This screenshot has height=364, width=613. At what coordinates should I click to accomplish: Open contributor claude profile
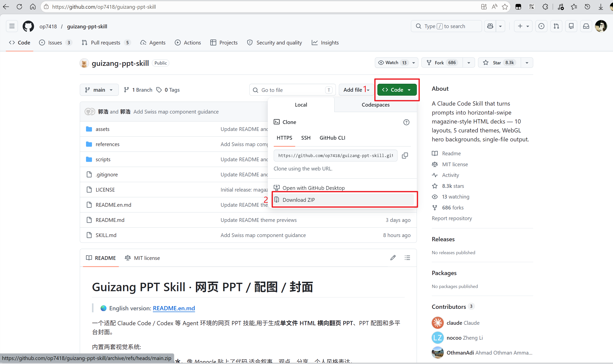(x=454, y=323)
